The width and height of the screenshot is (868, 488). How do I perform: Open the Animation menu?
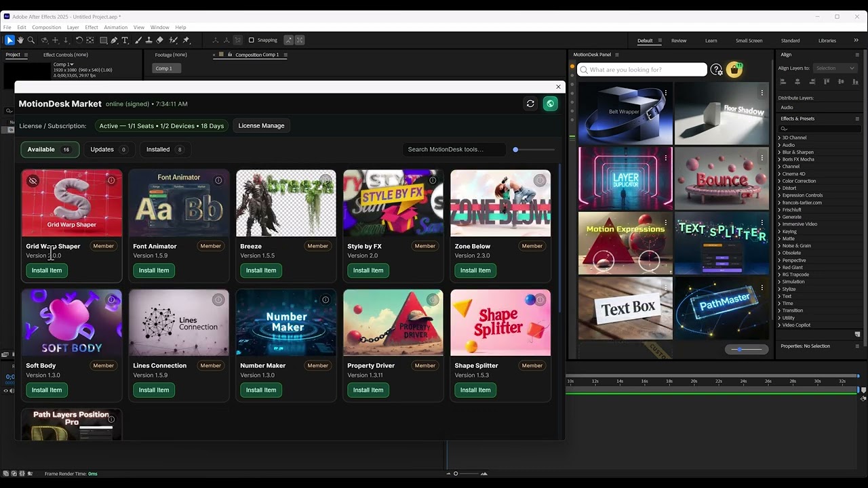[115, 27]
